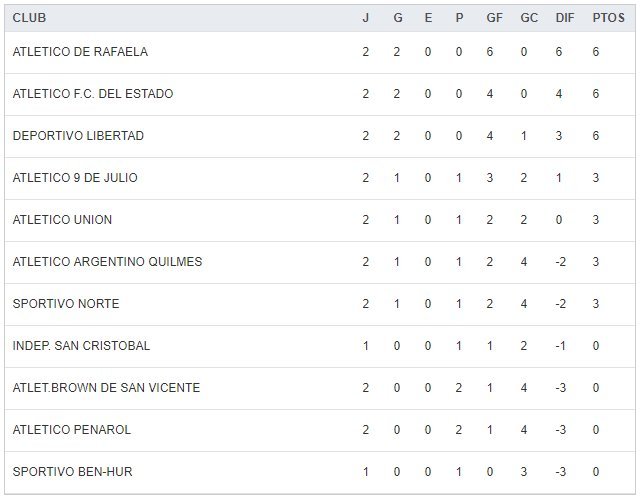640x498 pixels.
Task: Click the DEPORTIVO LIBERTAD club name
Action: coord(78,136)
